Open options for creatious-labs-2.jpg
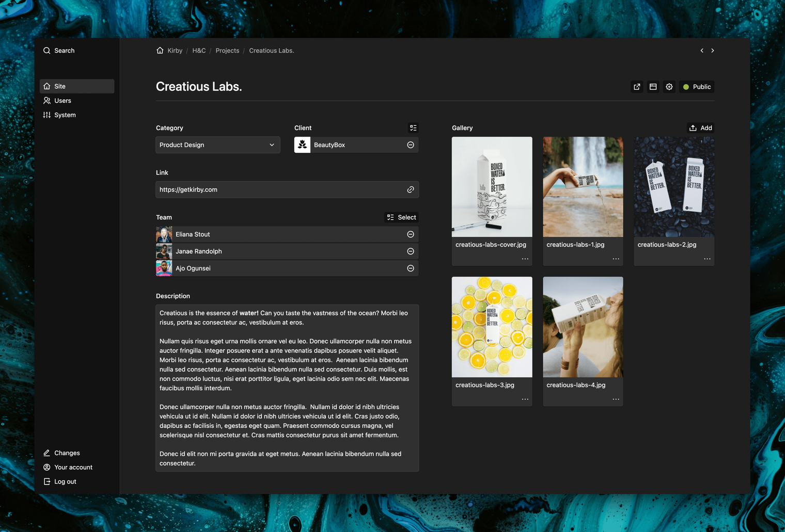 point(707,259)
